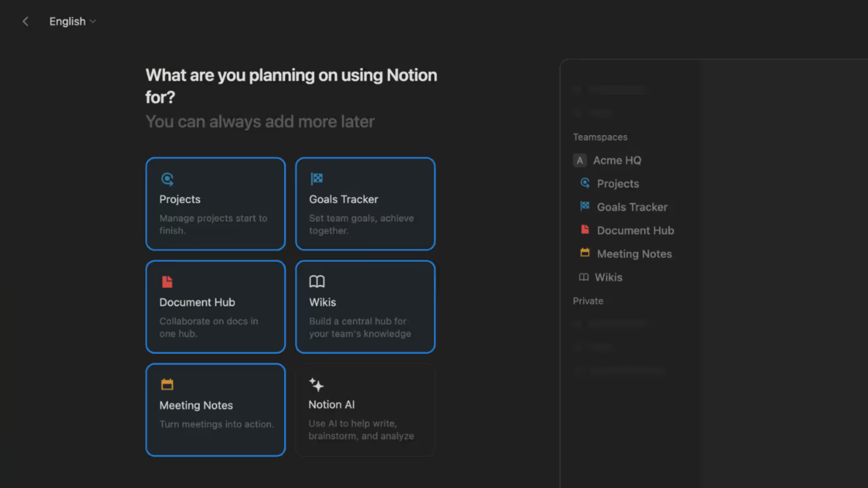Click the Wikis book icon in sidebar preview
Image resolution: width=868 pixels, height=488 pixels.
(x=584, y=277)
